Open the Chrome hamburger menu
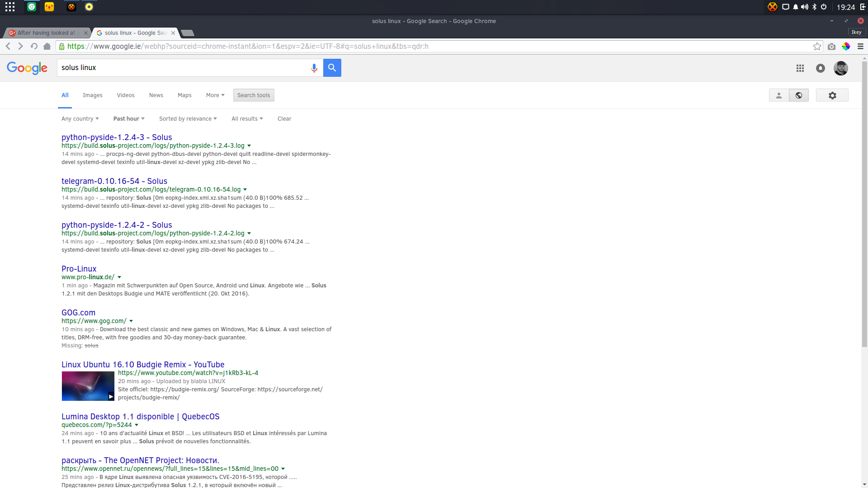This screenshot has width=868, height=488. coord(860,46)
